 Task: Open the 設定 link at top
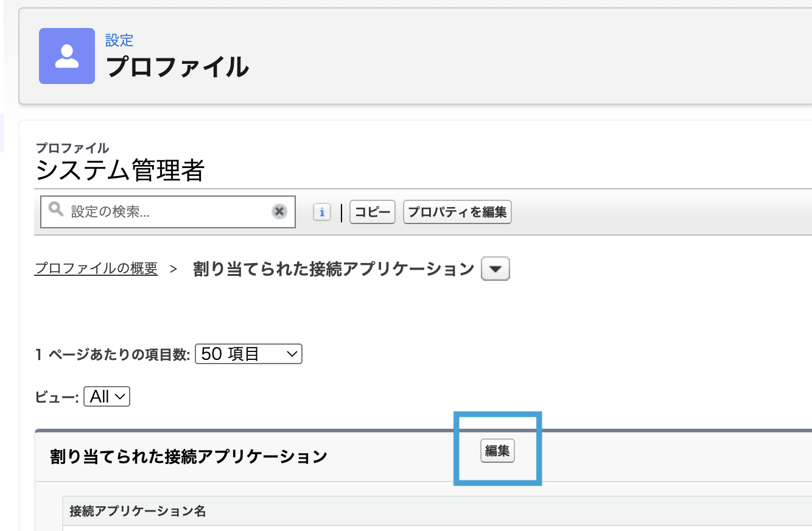pyautogui.click(x=119, y=40)
